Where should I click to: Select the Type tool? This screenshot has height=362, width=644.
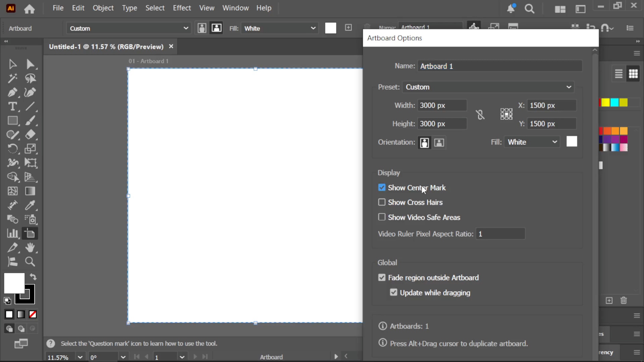12,107
